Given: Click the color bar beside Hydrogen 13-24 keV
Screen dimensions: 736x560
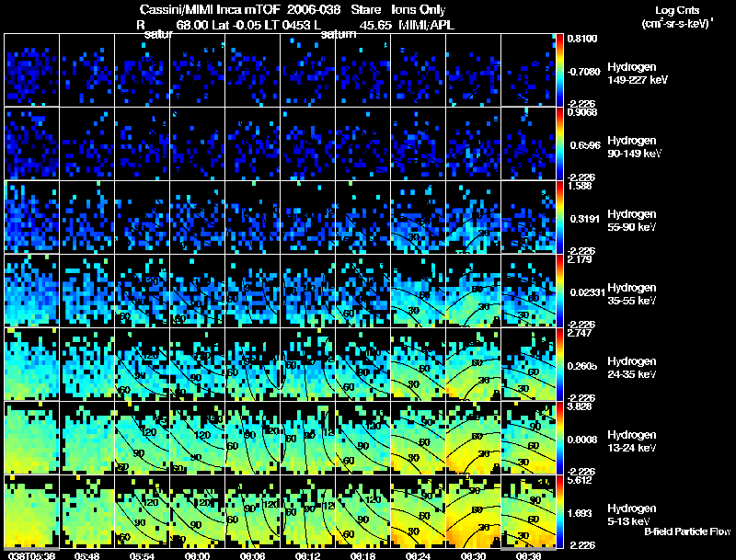Looking at the screenshot, I should [x=559, y=438].
